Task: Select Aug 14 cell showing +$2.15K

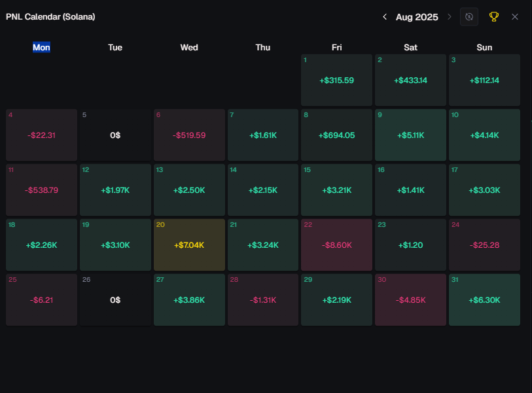Action: coord(263,190)
